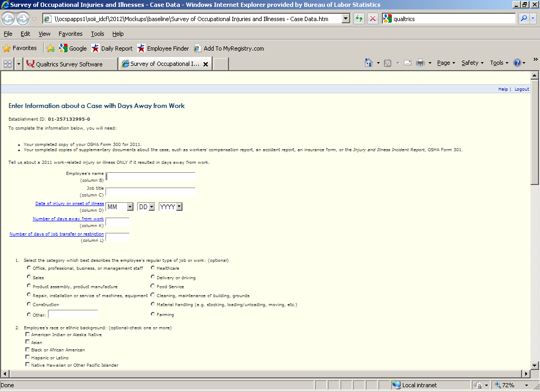
Task: Open the RSS feeds icon
Action: [x=388, y=63]
